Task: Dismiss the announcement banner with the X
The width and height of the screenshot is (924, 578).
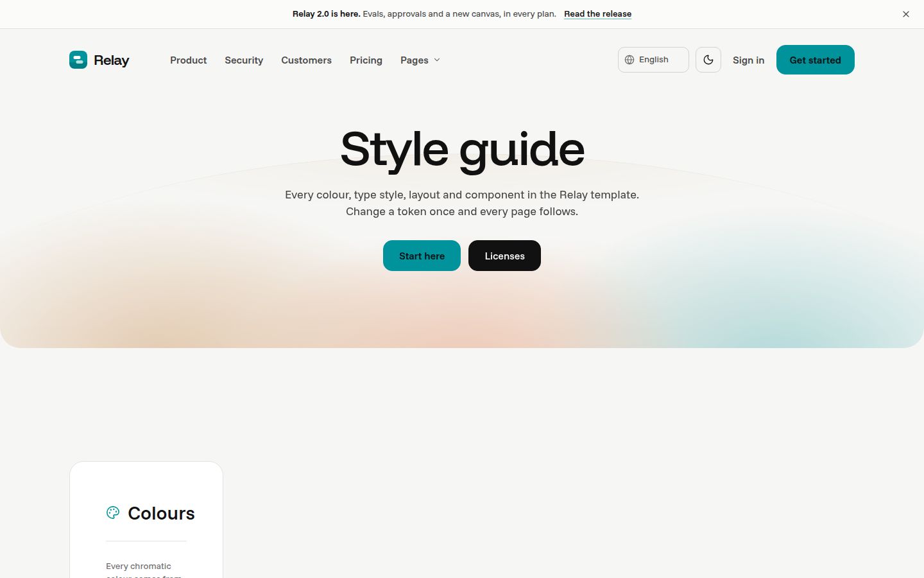Action: pyautogui.click(x=906, y=14)
